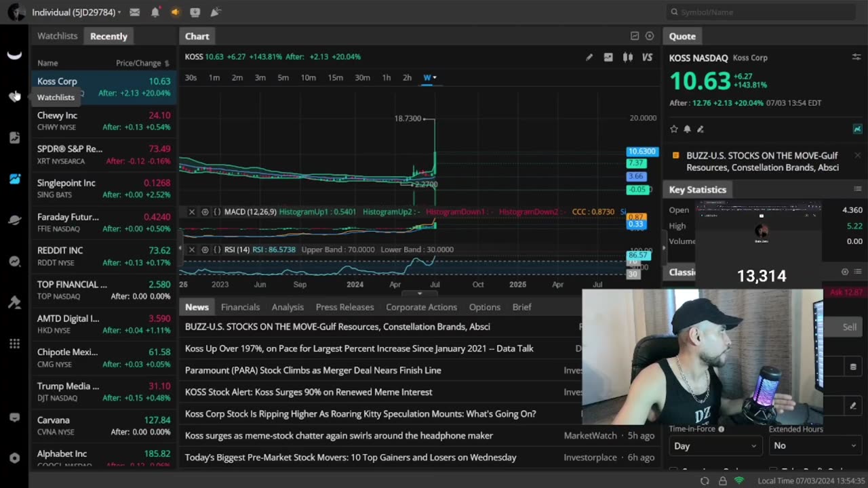Open the Press Releases tab
The height and width of the screenshot is (488, 868).
pos(344,307)
